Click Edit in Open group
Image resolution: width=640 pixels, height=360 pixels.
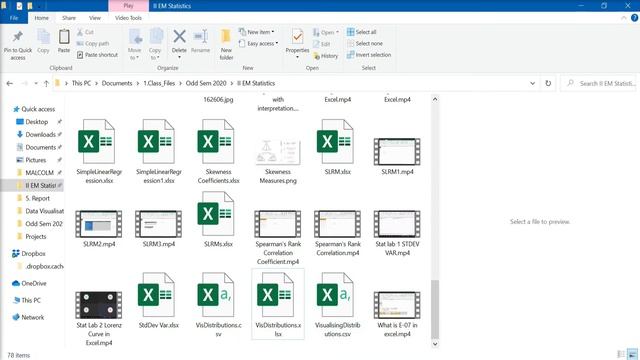pos(322,44)
